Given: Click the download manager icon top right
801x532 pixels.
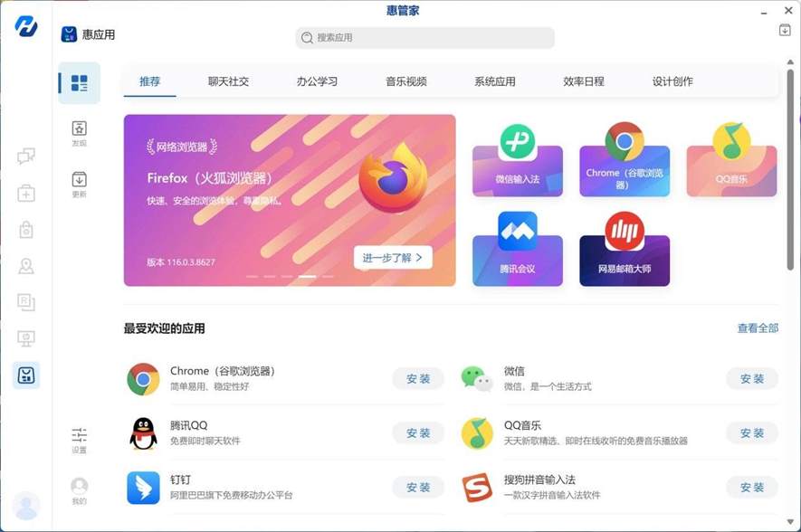Looking at the screenshot, I should [x=785, y=30].
